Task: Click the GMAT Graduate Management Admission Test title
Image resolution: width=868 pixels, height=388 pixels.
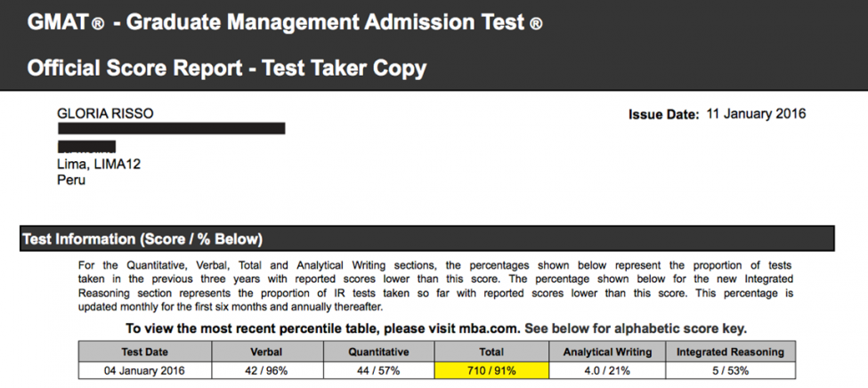Action: pos(284,23)
